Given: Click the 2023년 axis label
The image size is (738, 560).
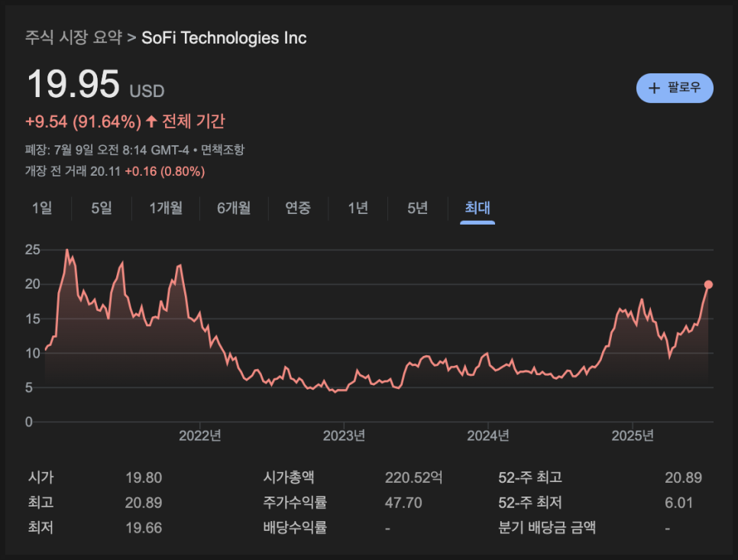Looking at the screenshot, I should tap(344, 435).
